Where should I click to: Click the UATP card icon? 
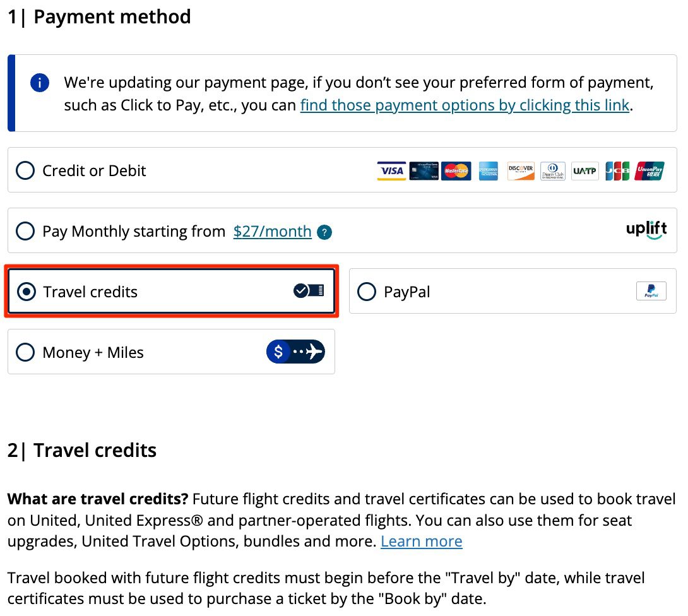(x=584, y=170)
